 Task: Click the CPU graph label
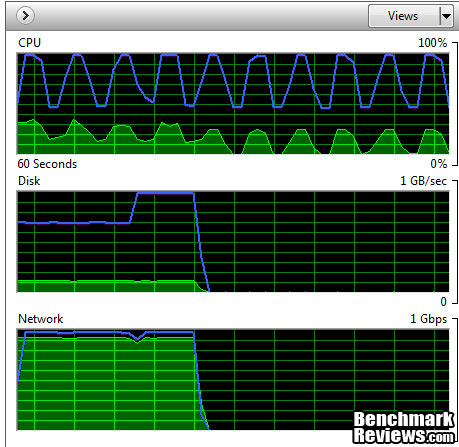[29, 43]
